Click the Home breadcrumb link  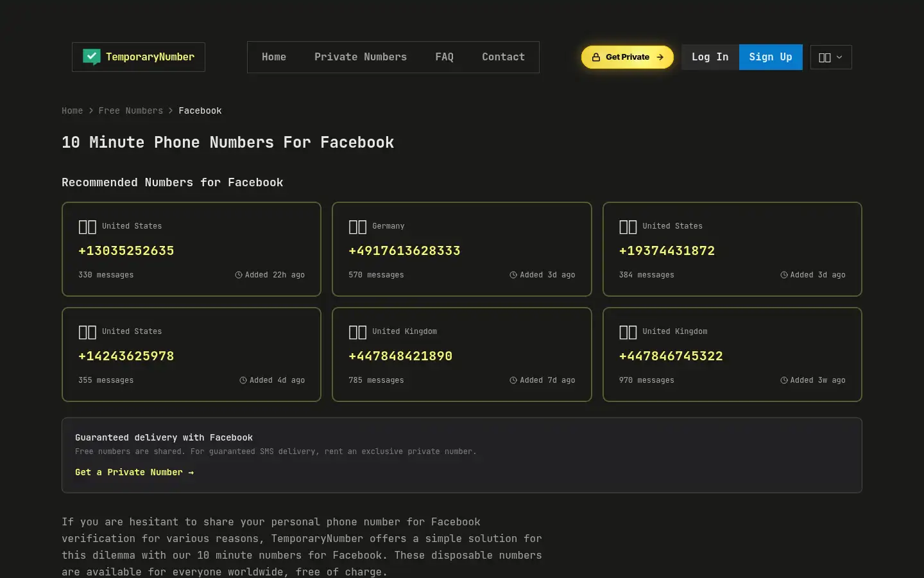[x=72, y=110]
